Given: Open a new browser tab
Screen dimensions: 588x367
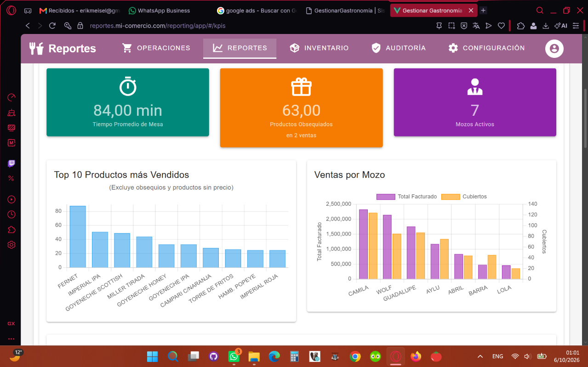Looking at the screenshot, I should [483, 11].
